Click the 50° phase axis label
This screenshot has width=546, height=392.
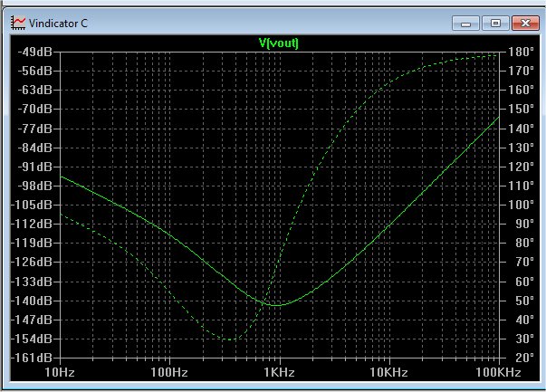525,301
